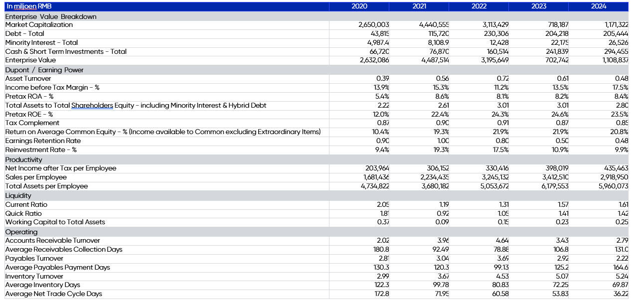Select the 2024 column header
Screen dimensions: 644x303
click(x=599, y=6)
